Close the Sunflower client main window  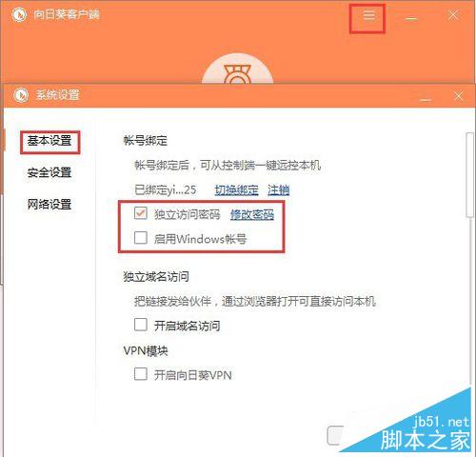(x=453, y=14)
